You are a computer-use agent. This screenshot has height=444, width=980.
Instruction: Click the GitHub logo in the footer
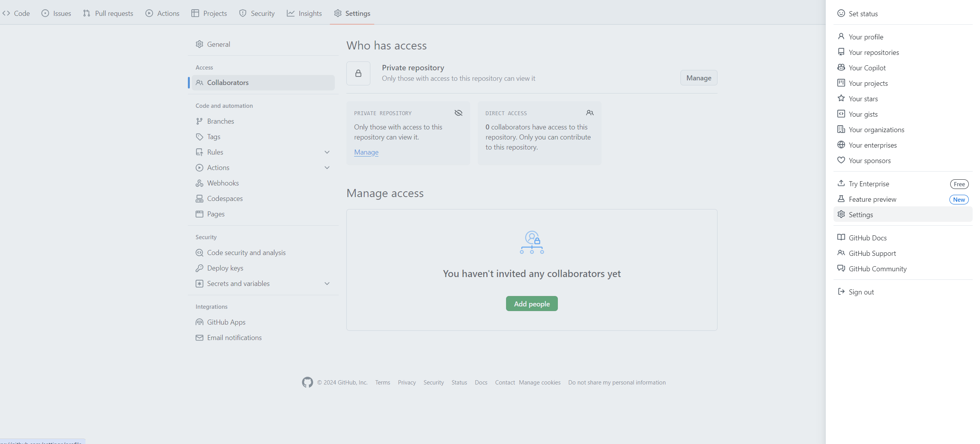pyautogui.click(x=307, y=382)
